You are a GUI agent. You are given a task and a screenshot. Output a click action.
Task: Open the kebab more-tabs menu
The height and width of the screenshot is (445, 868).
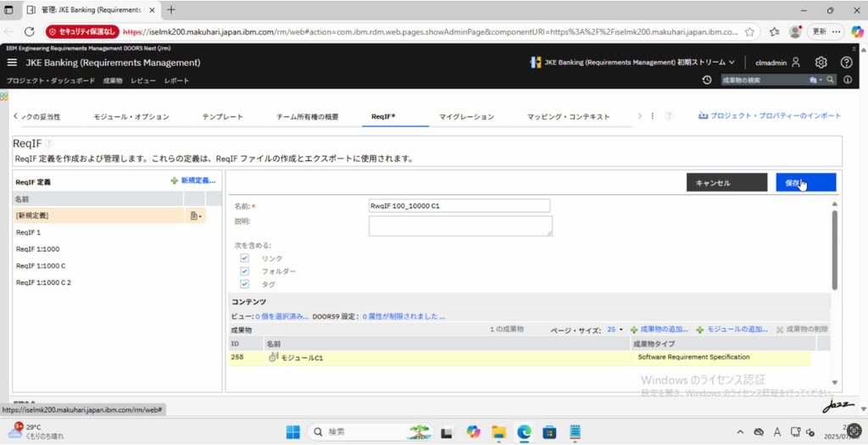pyautogui.click(x=652, y=116)
